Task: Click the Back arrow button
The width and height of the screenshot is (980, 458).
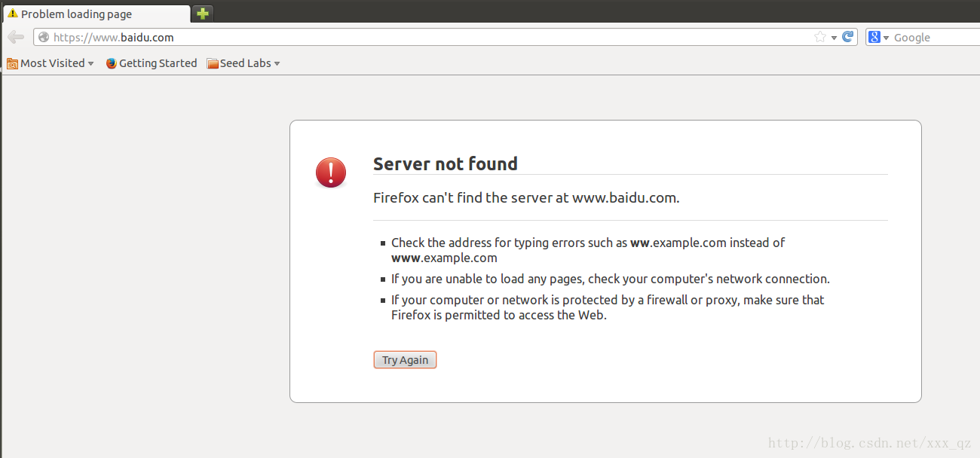Action: tap(16, 37)
